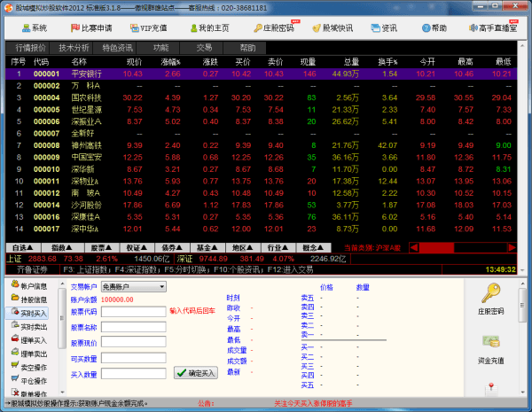
Task: Expand the 权证▲ category menu
Action: (137, 248)
